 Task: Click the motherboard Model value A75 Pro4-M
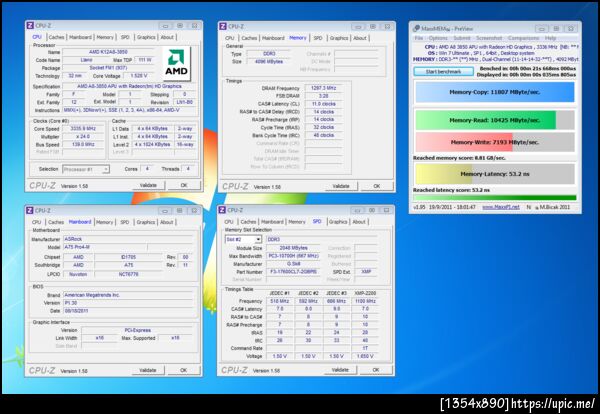coord(104,247)
